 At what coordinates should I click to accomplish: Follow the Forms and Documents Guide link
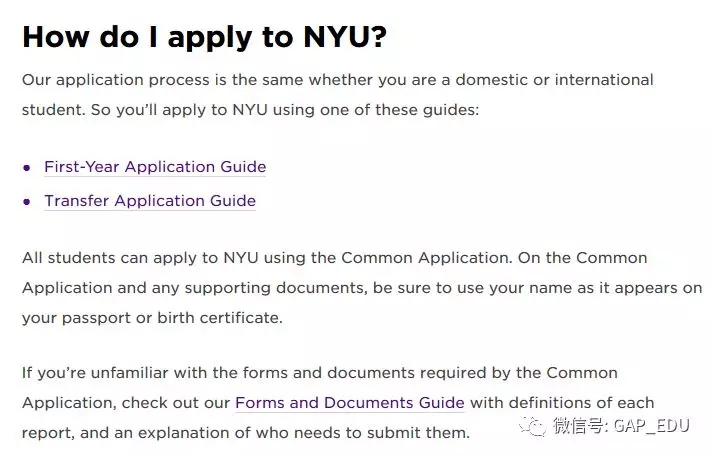(350, 403)
